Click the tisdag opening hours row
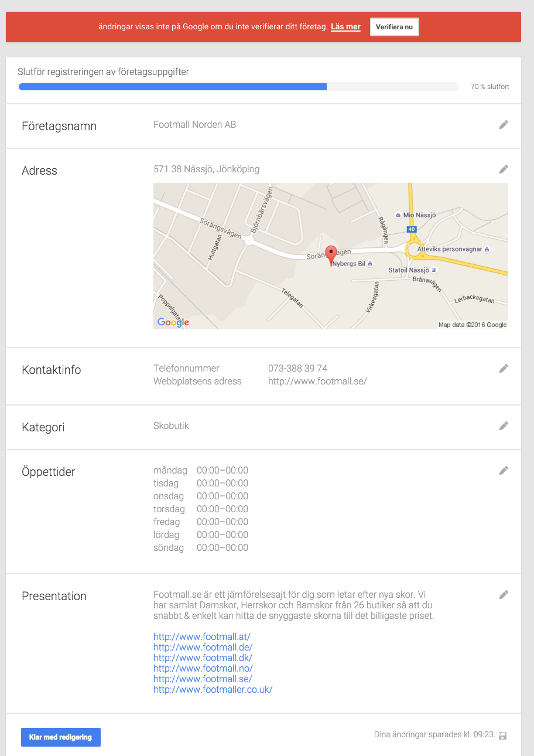The image size is (534, 756). pyautogui.click(x=201, y=483)
